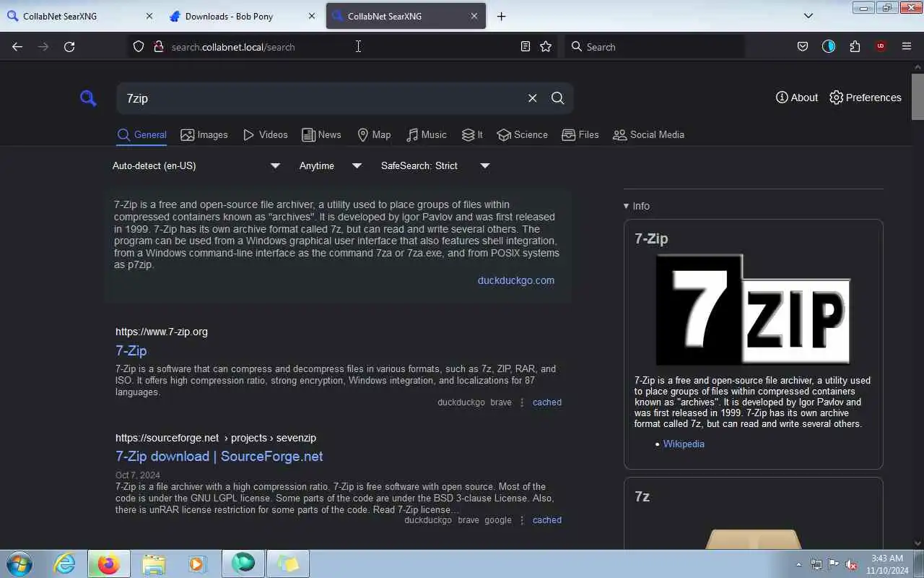Open cached version of SourceForge result
The width and height of the screenshot is (924, 578).
coord(547,520)
